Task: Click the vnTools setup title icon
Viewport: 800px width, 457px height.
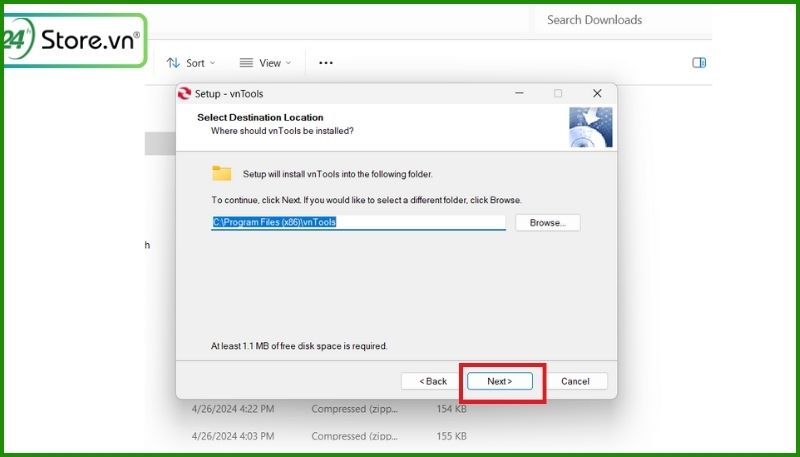Action: tap(184, 93)
